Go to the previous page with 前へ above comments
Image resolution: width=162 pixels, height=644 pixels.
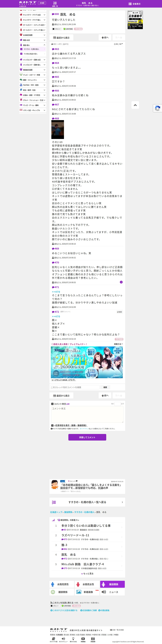pos(105,38)
